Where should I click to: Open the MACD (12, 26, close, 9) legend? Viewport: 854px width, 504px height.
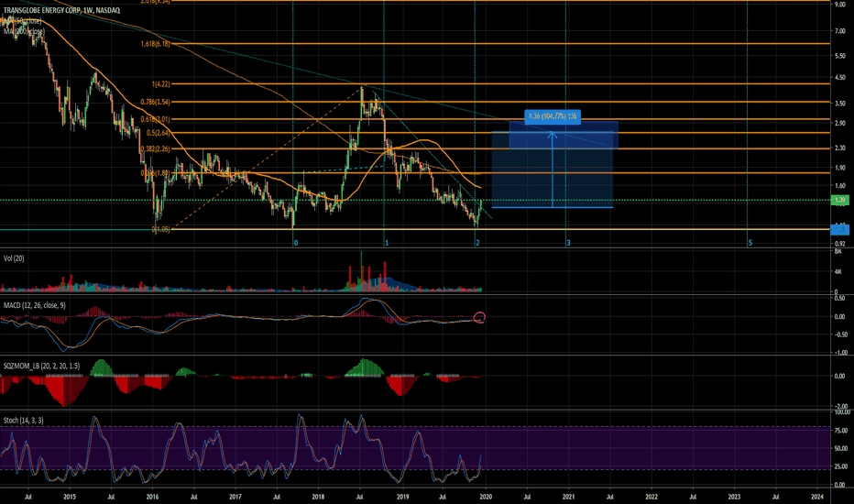pos(34,306)
